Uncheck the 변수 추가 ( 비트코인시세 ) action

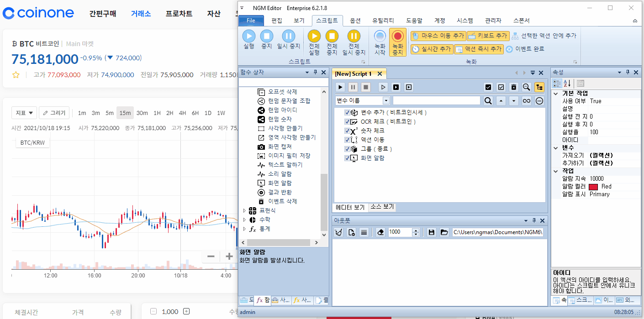(348, 113)
